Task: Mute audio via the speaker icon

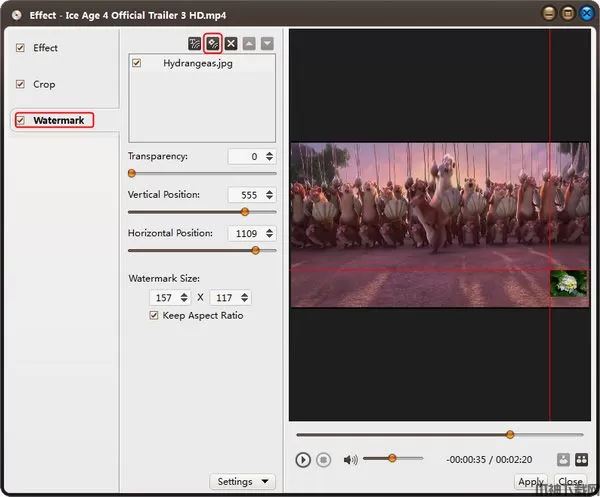Action: tap(351, 460)
